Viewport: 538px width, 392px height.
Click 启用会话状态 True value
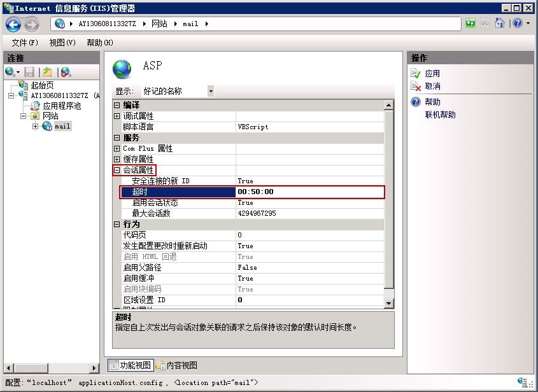pos(310,202)
